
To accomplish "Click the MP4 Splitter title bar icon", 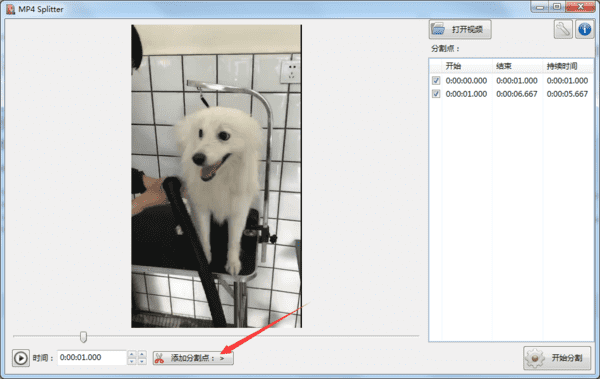I will pos(10,9).
